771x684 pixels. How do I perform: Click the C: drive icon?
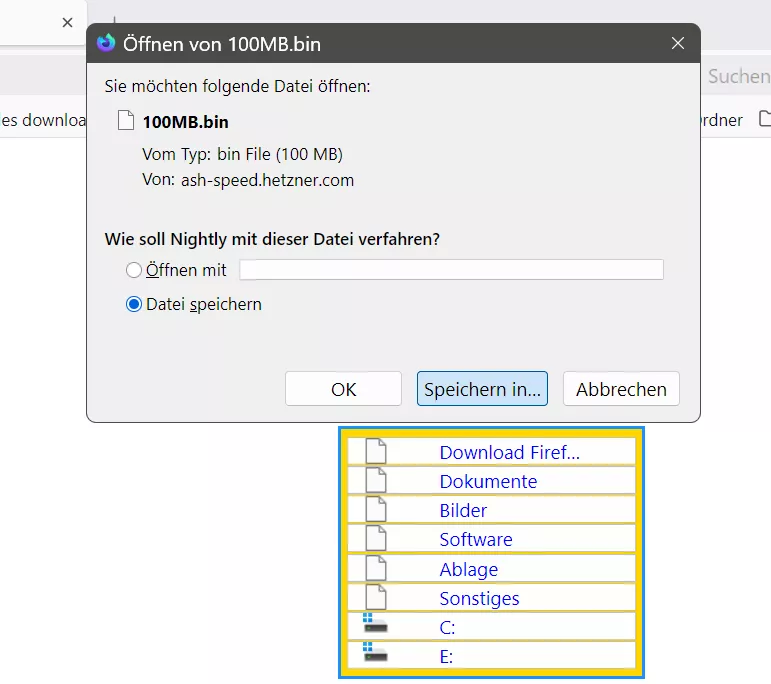375,624
